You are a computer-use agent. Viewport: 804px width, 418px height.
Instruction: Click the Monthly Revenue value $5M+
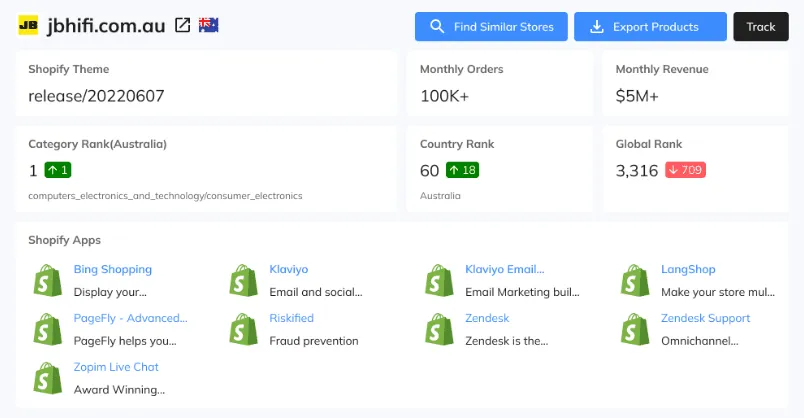click(637, 96)
